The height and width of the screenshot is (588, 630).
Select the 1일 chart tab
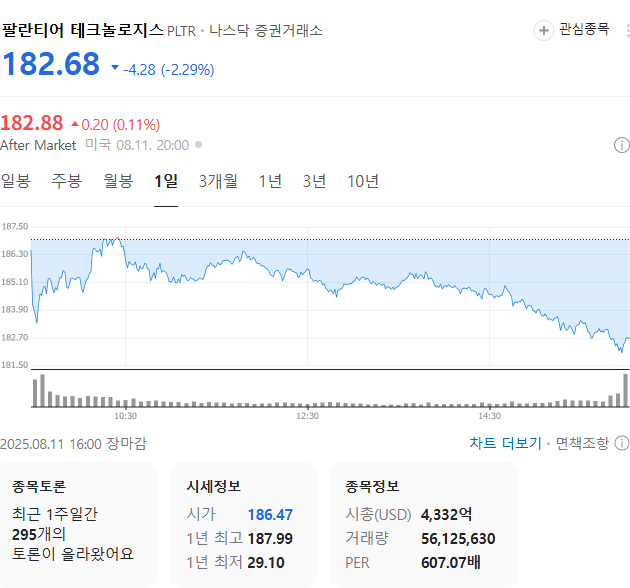click(166, 181)
